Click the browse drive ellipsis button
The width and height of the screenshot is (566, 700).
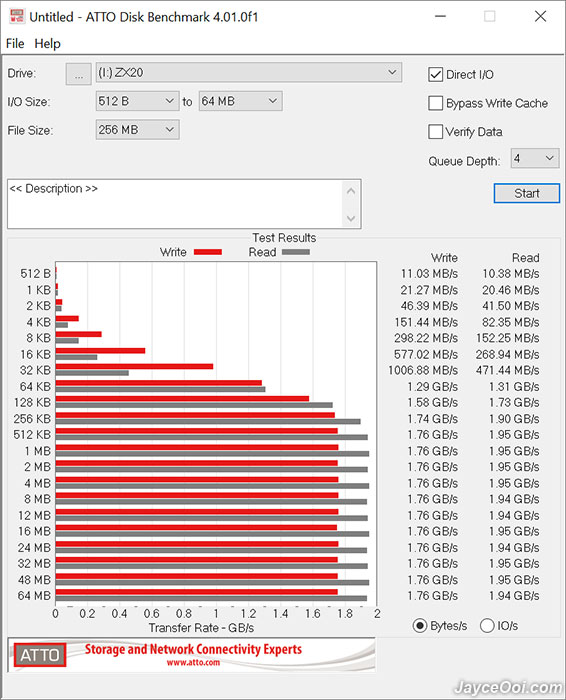click(x=79, y=74)
